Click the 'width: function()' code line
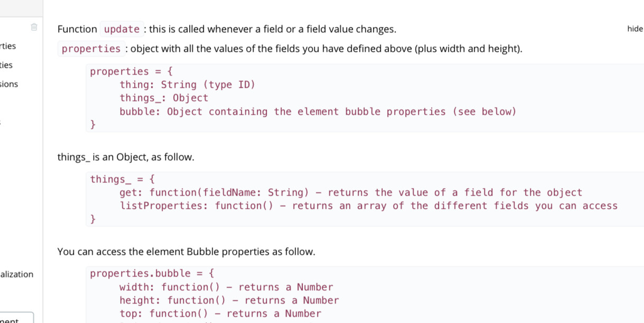This screenshot has height=323, width=644. pos(226,287)
